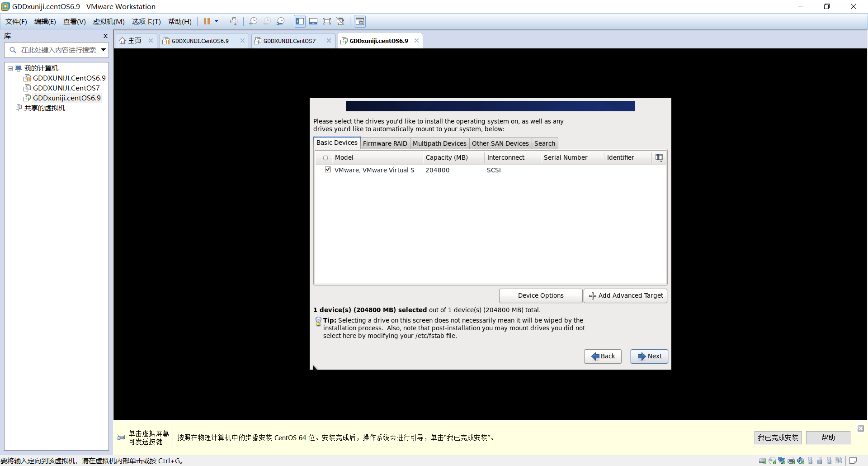Sort by Identifier column header

point(628,157)
